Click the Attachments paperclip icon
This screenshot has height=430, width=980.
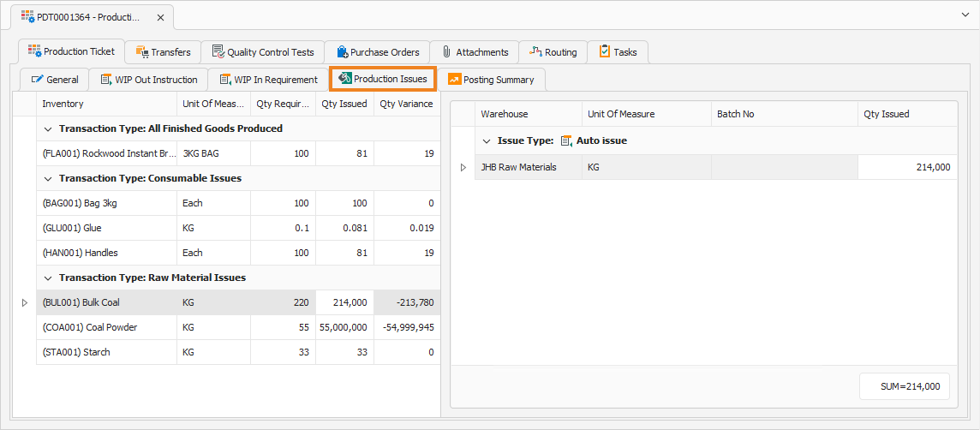tap(447, 52)
